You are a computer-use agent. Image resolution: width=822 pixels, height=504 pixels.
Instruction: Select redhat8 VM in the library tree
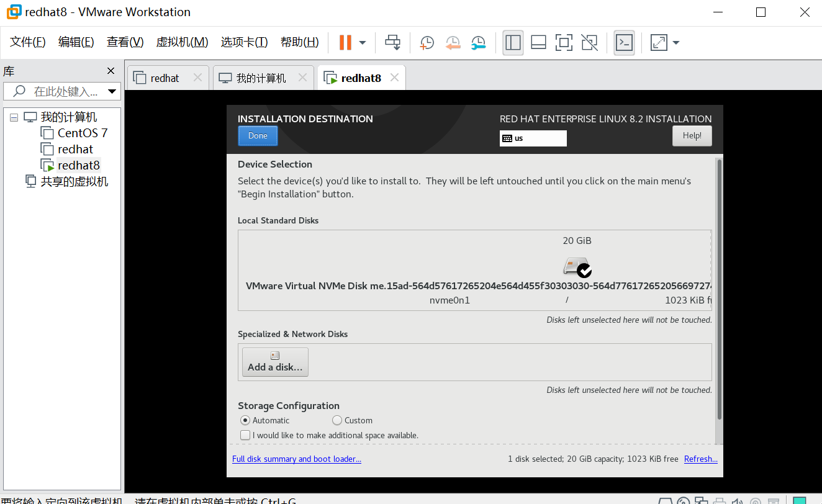[79, 165]
